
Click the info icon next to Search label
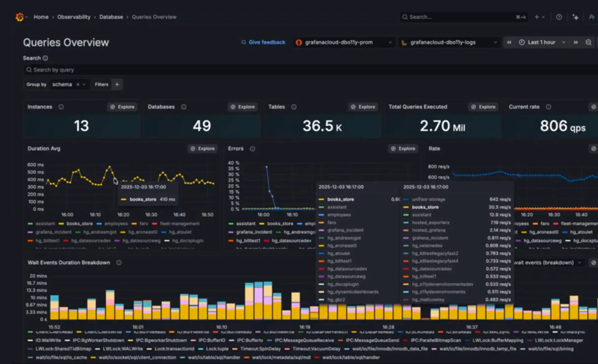pyautogui.click(x=45, y=58)
